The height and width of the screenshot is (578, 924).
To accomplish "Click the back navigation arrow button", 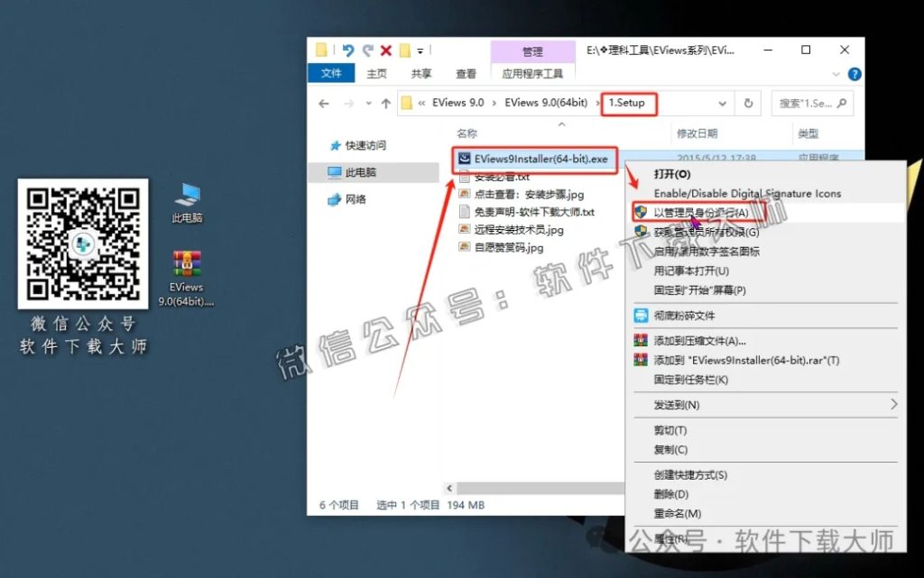I will (x=323, y=103).
